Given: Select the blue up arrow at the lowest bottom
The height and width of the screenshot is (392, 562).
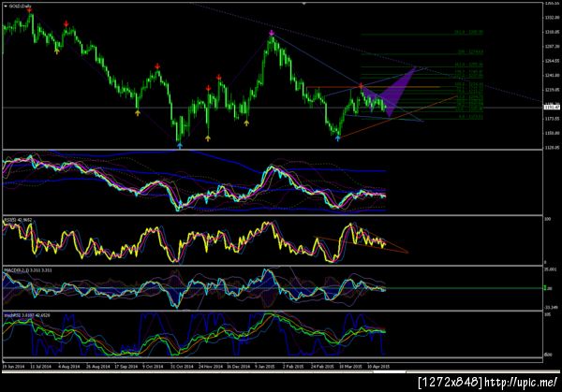Looking at the screenshot, I should tap(180, 145).
